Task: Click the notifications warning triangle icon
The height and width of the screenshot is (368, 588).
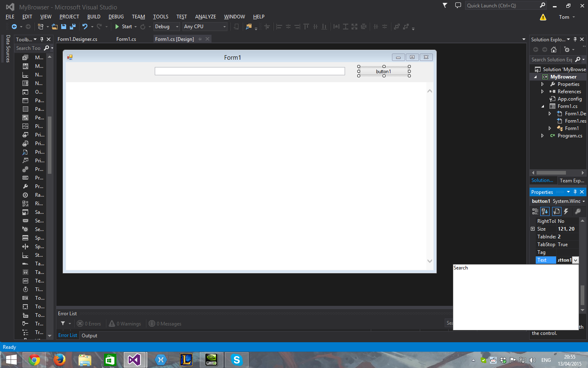Action: tap(543, 17)
